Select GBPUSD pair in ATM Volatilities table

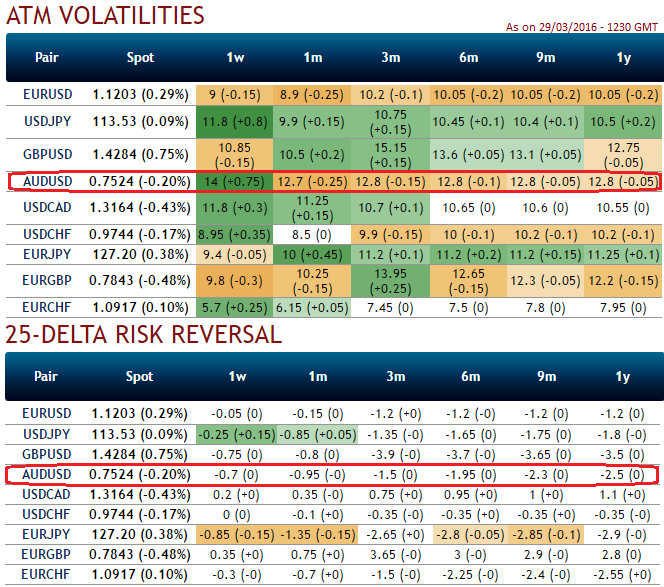[x=47, y=154]
